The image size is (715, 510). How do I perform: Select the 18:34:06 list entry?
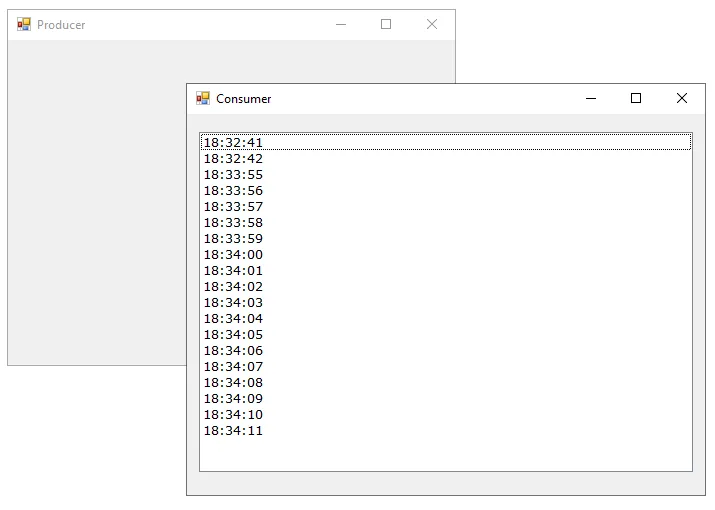446,350
